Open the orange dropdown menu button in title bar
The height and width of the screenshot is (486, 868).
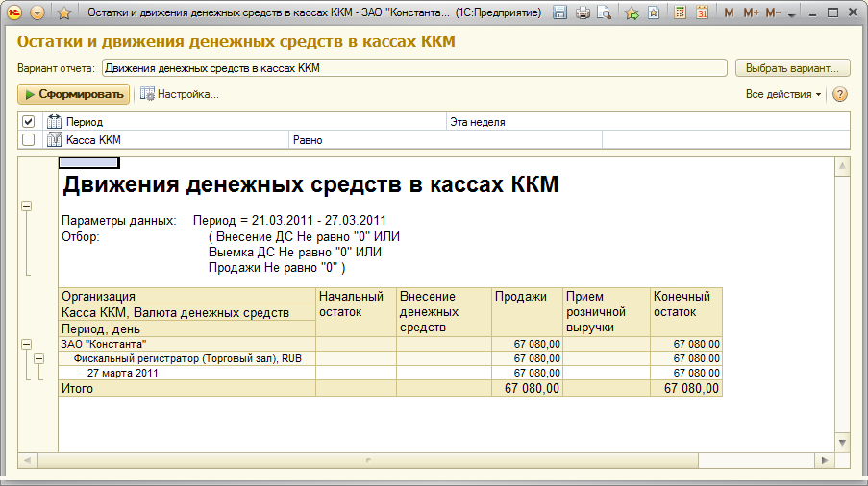tap(37, 12)
